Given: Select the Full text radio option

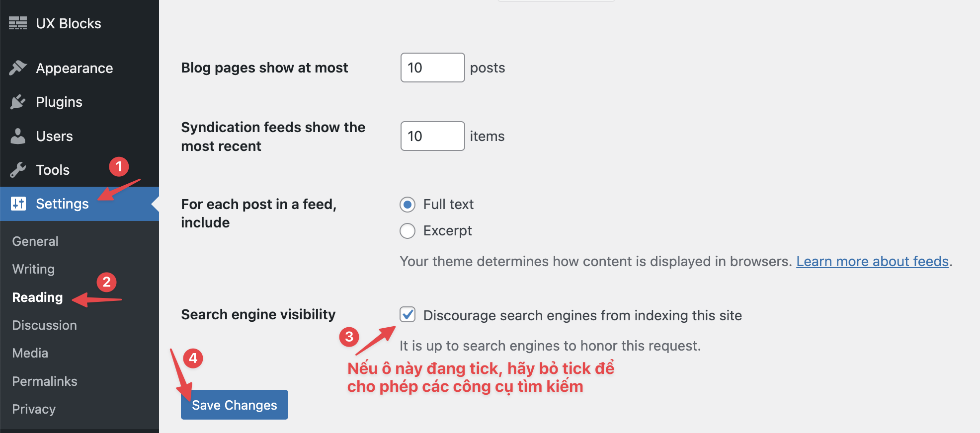Looking at the screenshot, I should click(x=407, y=204).
